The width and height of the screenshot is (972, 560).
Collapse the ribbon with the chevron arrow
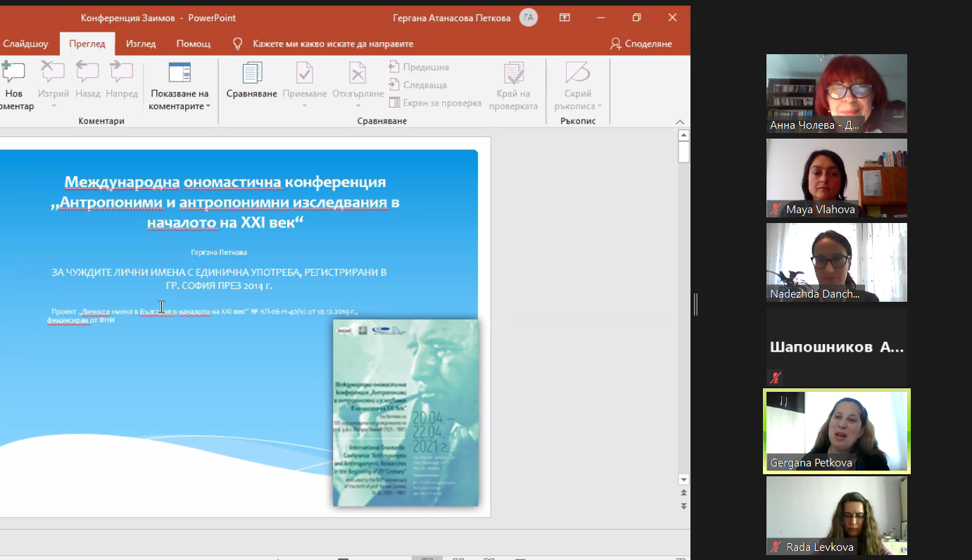coord(680,121)
